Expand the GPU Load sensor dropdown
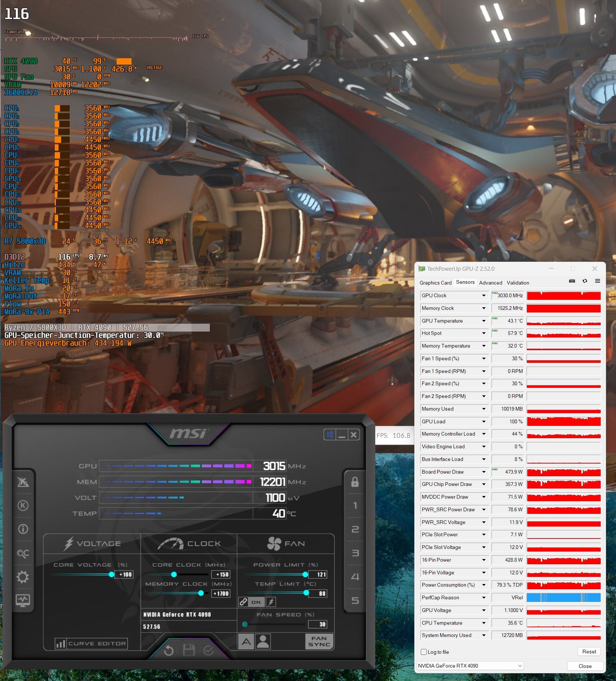Viewport: 616px width, 681px height. pyautogui.click(x=484, y=421)
